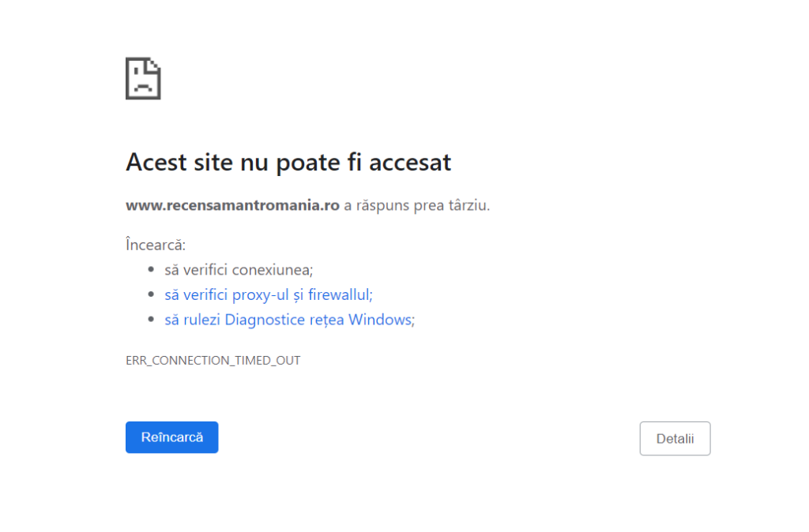This screenshot has height=532, width=809.
Task: Click the text să verifici conexiunea
Action: click(x=239, y=270)
